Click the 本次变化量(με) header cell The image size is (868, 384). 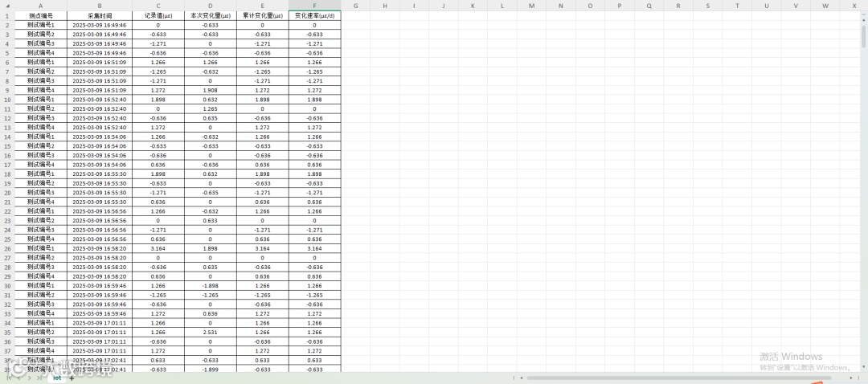tap(211, 16)
